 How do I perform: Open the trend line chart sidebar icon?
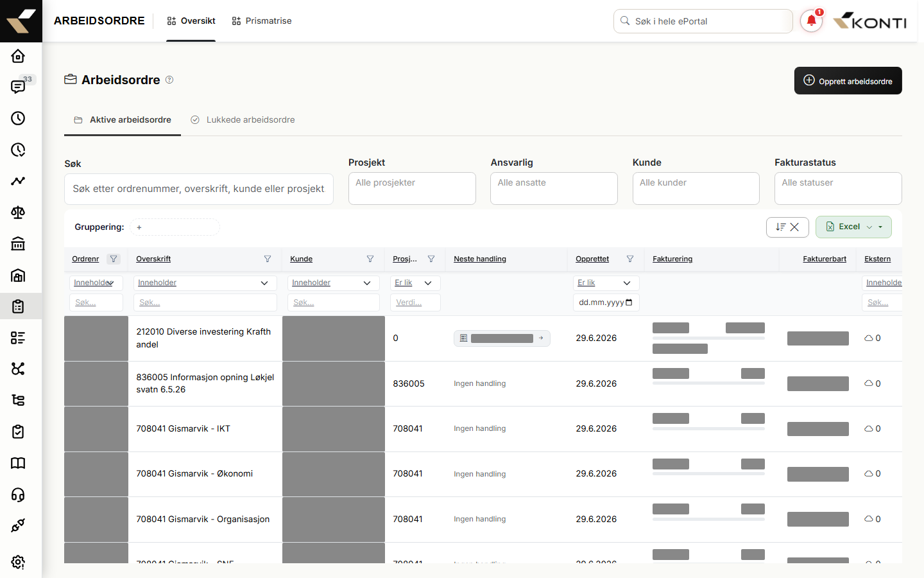(18, 181)
